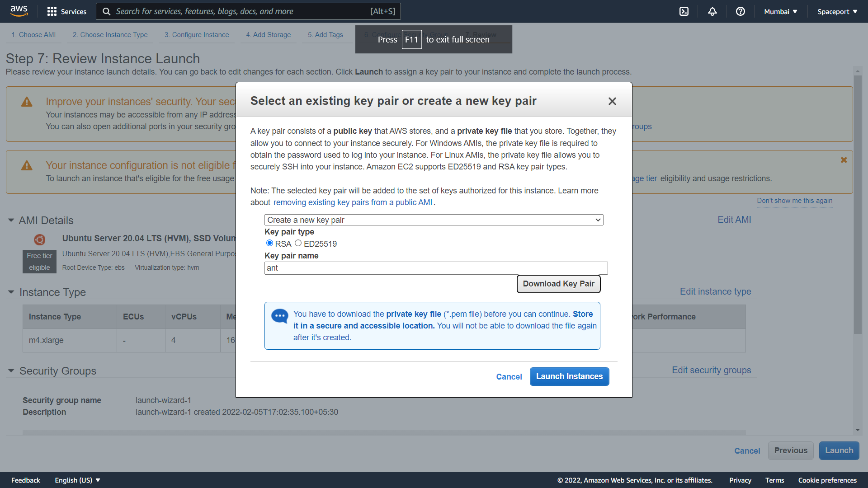Image resolution: width=868 pixels, height=488 pixels.
Task: Open the notifications bell icon
Action: click(x=712, y=11)
